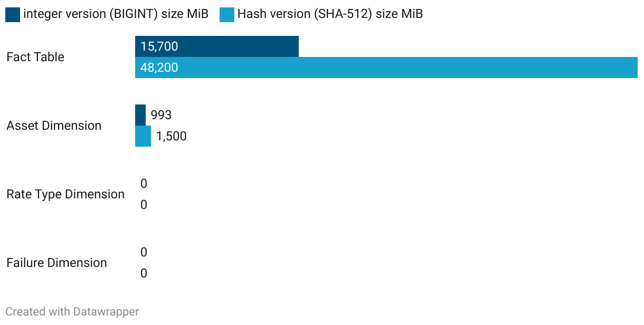Viewport: 644px width, 325px height.
Task: Click the Failure Dimension row label
Action: 56,263
